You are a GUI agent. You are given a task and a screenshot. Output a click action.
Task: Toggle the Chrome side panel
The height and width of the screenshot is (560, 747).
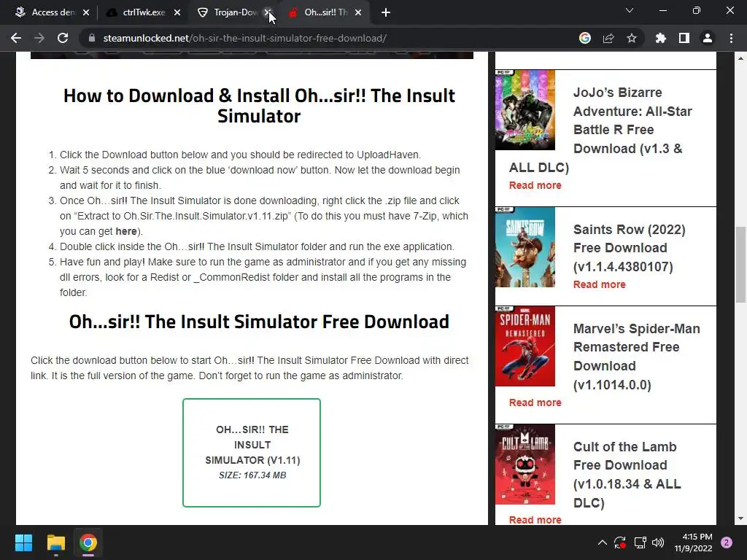pyautogui.click(x=684, y=38)
